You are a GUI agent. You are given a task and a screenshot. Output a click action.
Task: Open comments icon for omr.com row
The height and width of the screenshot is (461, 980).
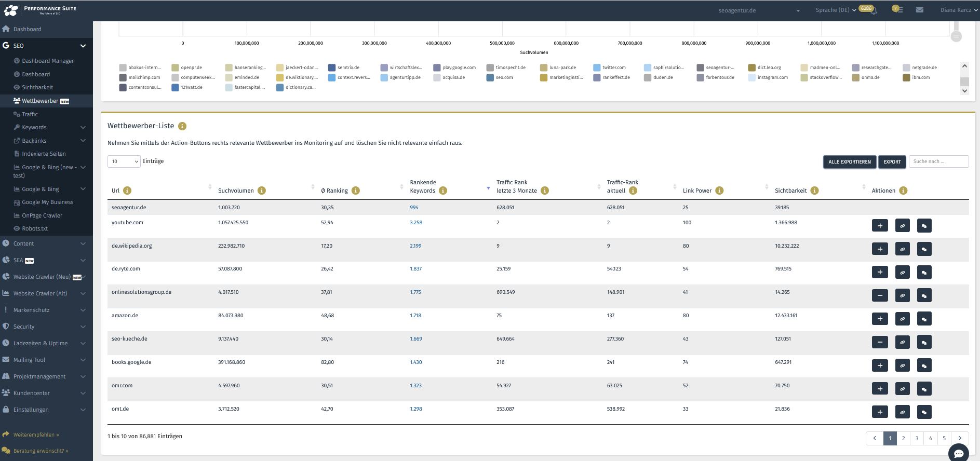(x=924, y=389)
